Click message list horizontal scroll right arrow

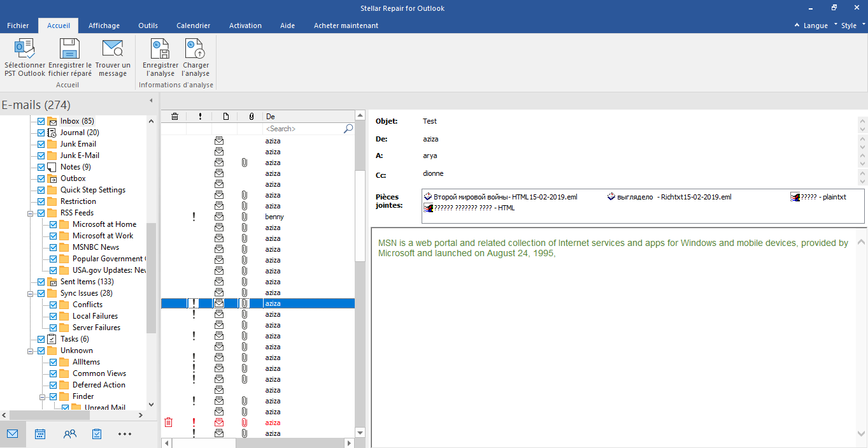click(x=349, y=443)
